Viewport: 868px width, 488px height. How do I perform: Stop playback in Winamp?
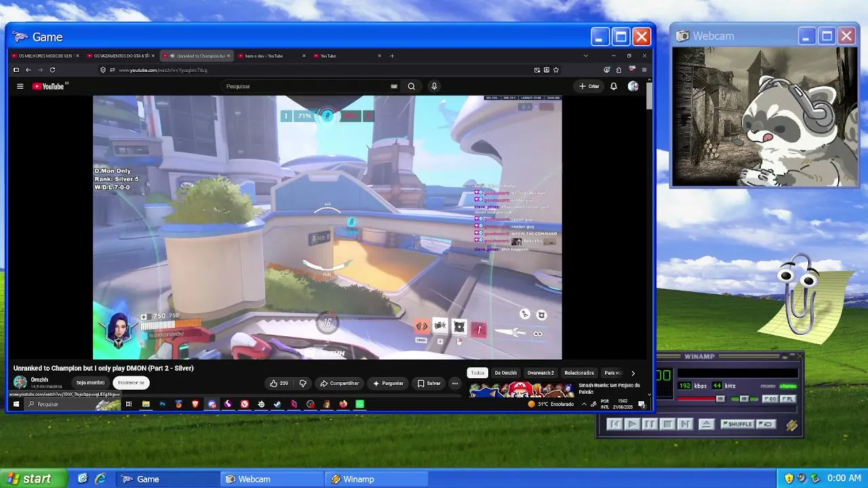pos(667,424)
